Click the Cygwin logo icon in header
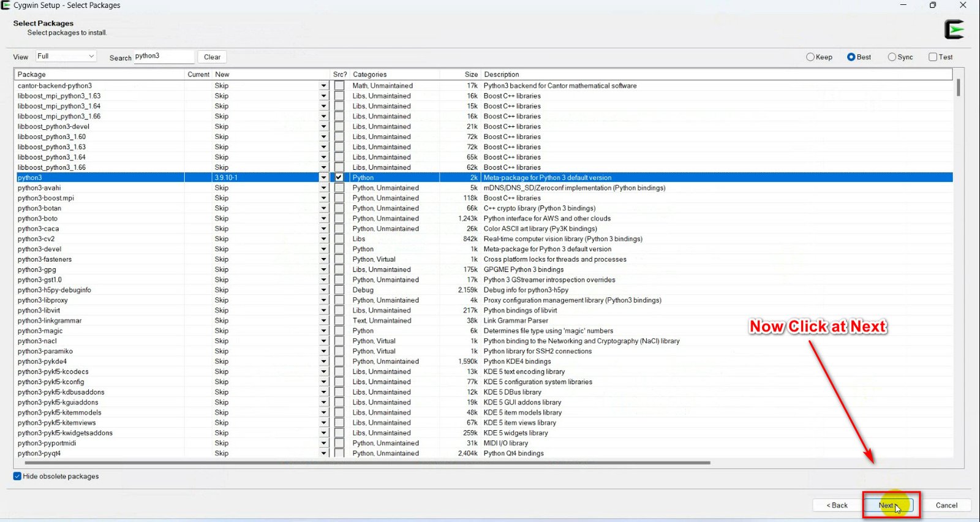 pos(954,29)
